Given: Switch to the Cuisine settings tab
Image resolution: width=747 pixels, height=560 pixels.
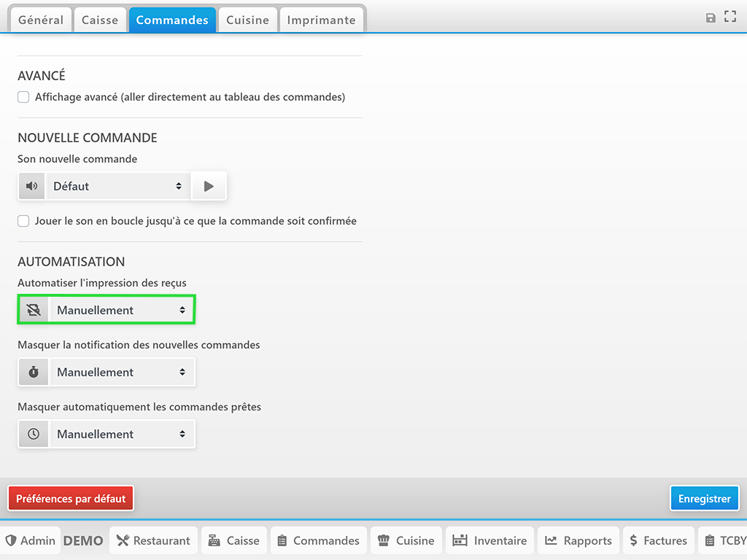Looking at the screenshot, I should point(247,20).
